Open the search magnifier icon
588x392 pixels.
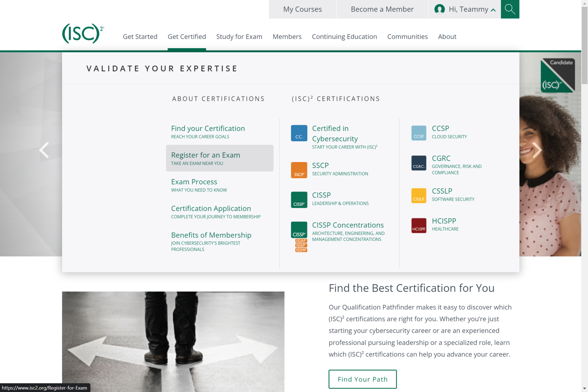coord(510,9)
